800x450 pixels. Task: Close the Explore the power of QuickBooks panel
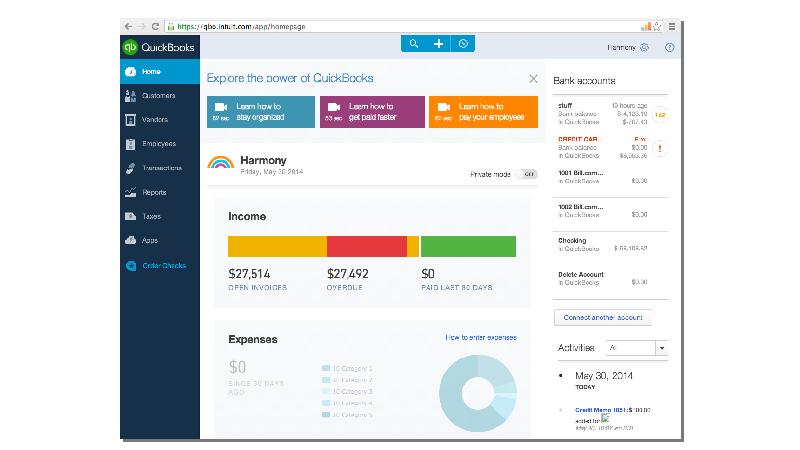click(533, 78)
